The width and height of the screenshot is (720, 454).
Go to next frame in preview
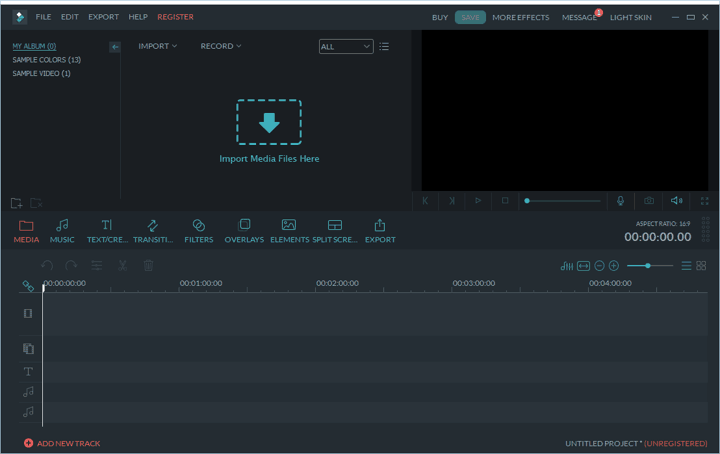click(x=452, y=201)
